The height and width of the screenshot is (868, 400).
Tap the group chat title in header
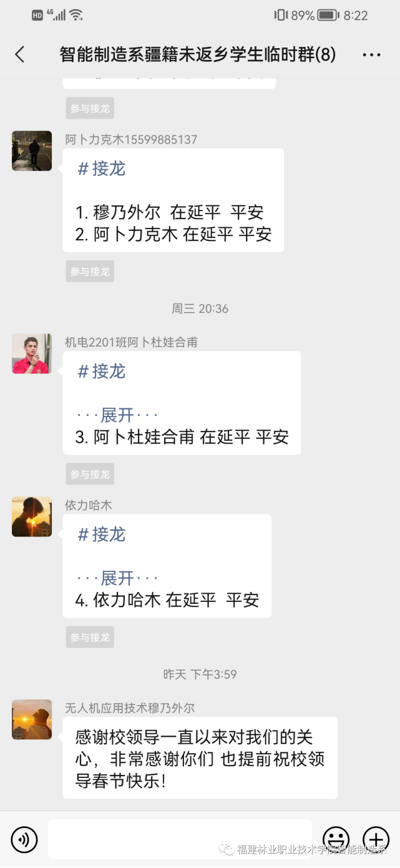(x=198, y=54)
